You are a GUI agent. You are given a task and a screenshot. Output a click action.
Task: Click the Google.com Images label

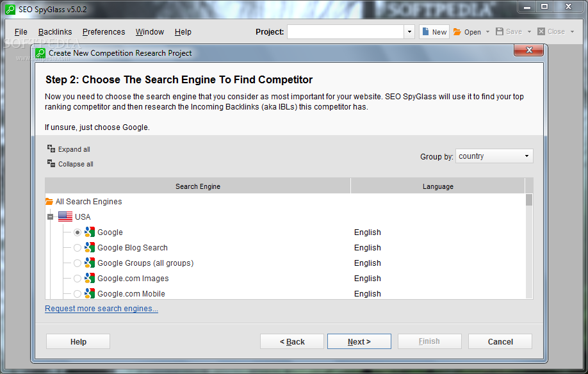[x=133, y=279]
